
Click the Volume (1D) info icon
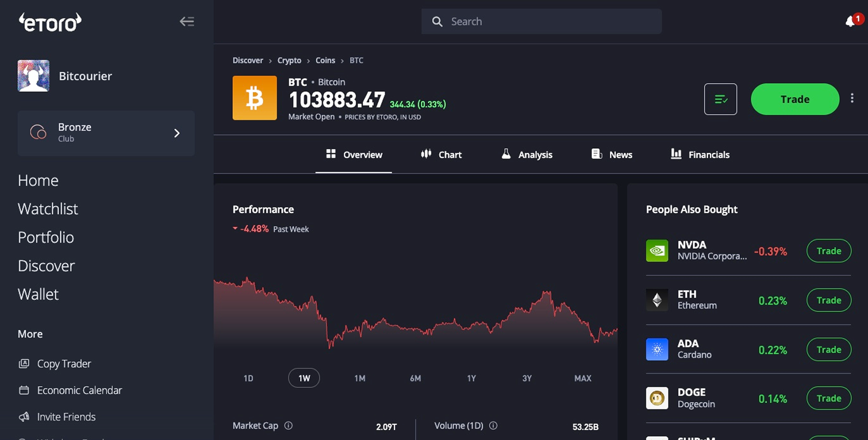tap(493, 426)
